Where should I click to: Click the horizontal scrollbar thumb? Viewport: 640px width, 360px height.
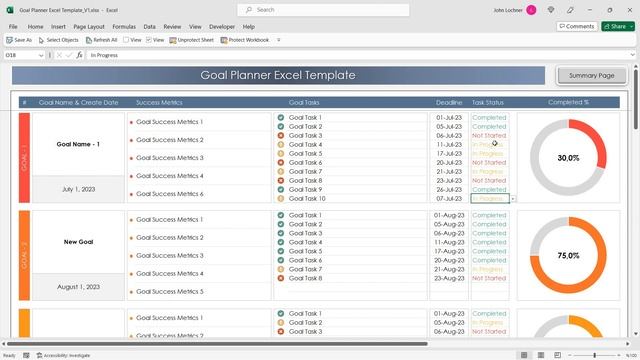[x=218, y=344]
